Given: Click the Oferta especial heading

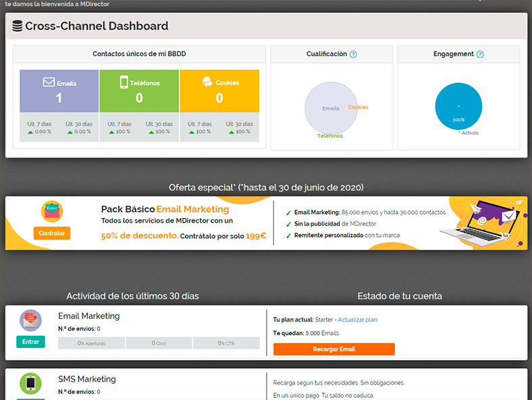Looking at the screenshot, I should point(266,187).
